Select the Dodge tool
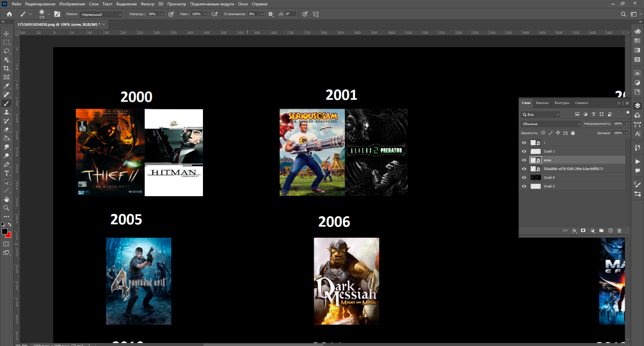This screenshot has width=644, height=346. (6, 156)
